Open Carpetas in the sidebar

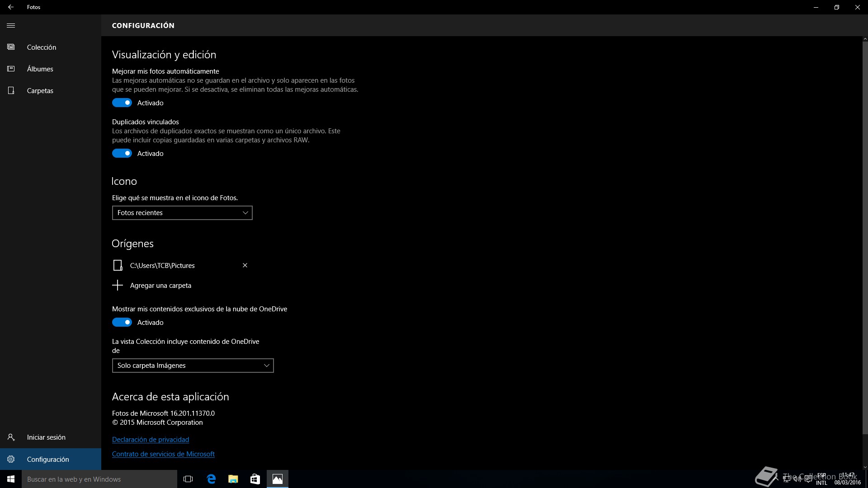tap(40, 90)
